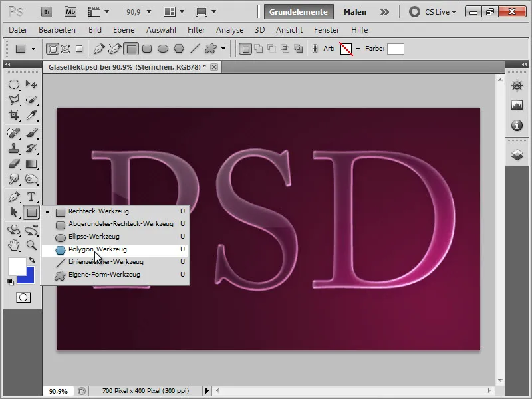
Task: Open the Datei menu
Action: click(x=18, y=30)
